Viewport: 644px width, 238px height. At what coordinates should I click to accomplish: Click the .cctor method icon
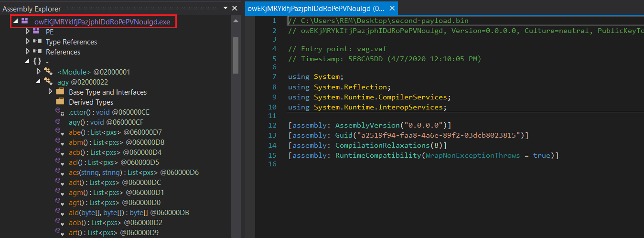[x=60, y=112]
